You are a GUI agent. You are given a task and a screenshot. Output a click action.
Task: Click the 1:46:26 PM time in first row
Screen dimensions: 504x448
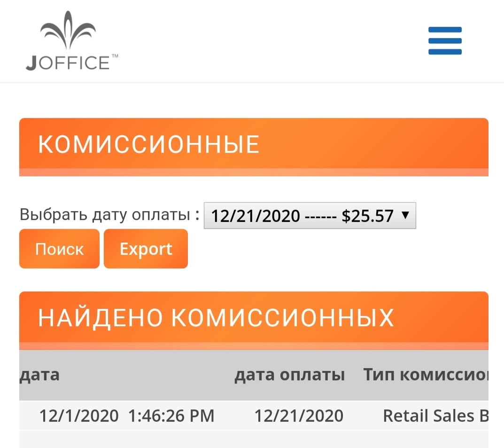(171, 416)
